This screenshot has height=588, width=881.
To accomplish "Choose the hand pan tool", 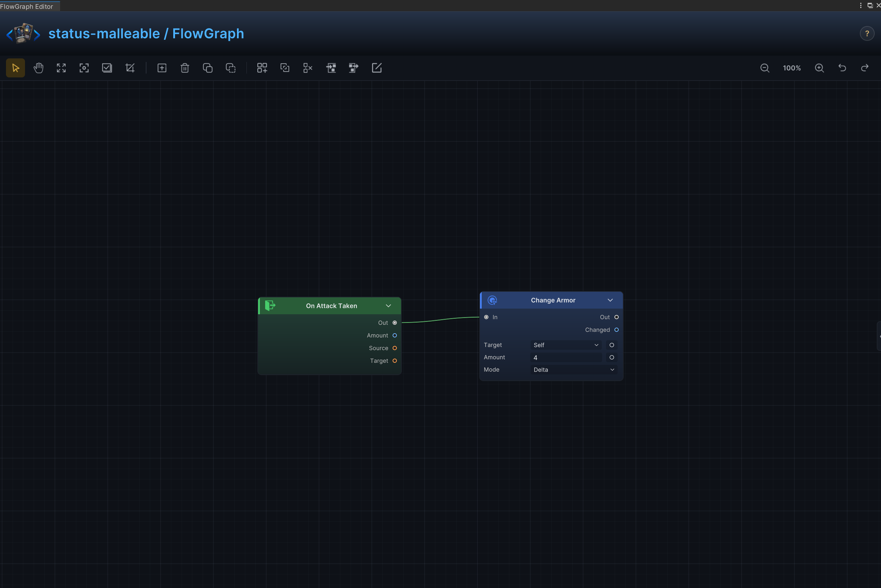I will pyautogui.click(x=38, y=68).
